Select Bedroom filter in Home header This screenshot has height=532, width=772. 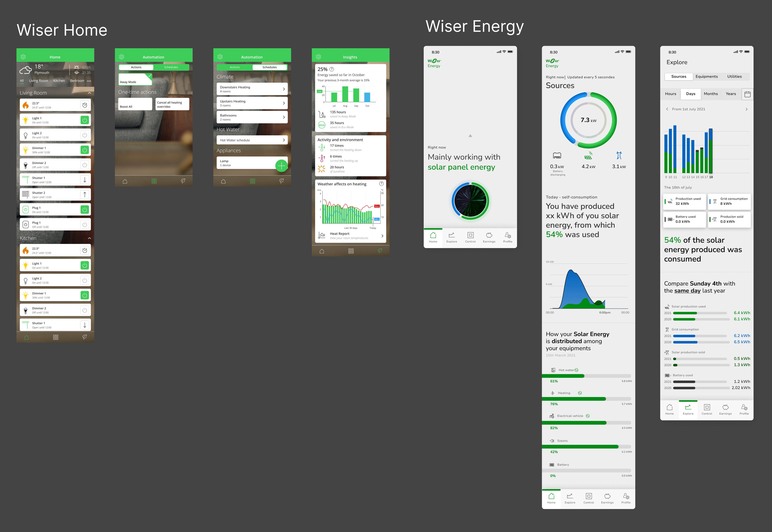click(x=77, y=81)
